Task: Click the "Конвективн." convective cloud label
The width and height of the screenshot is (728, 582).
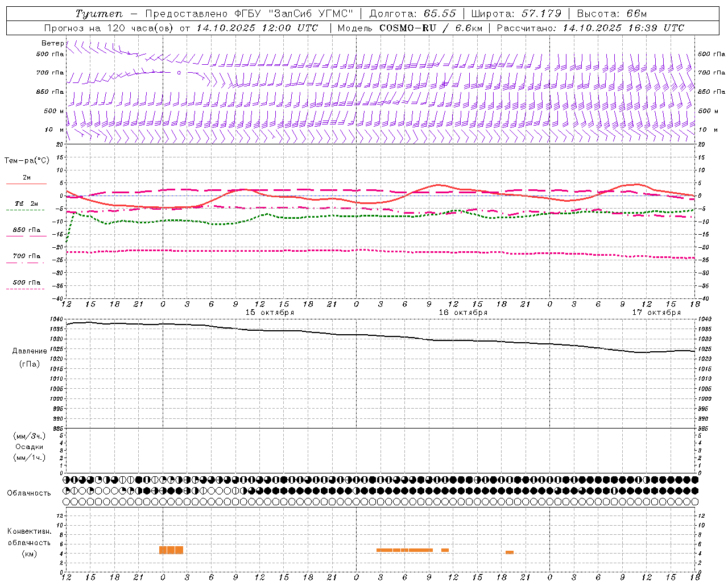Action: [30, 531]
